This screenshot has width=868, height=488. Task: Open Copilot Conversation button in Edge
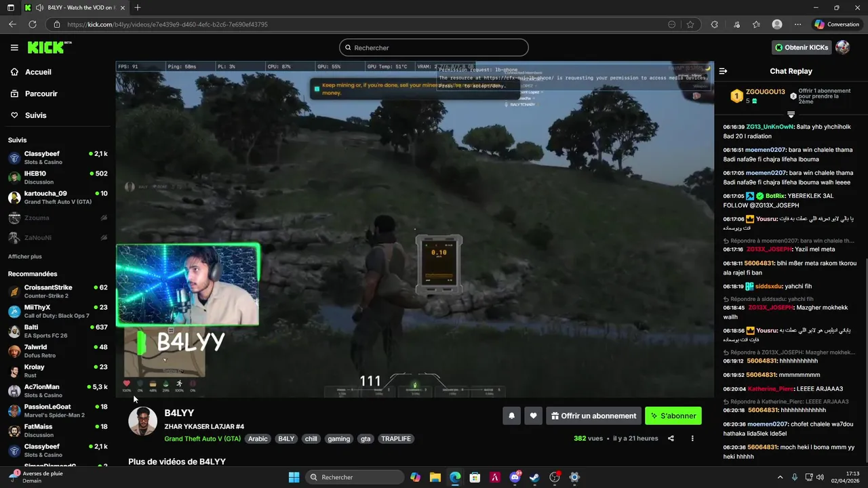837,24
